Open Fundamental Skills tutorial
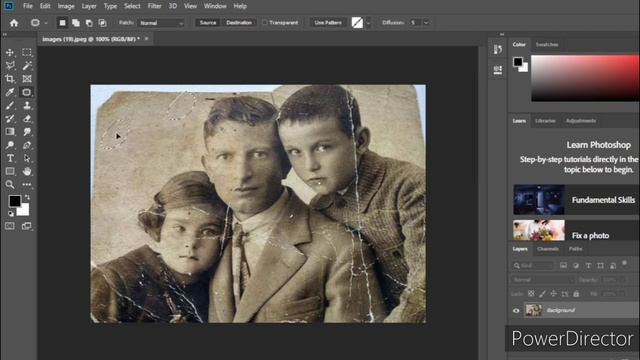 (576, 200)
